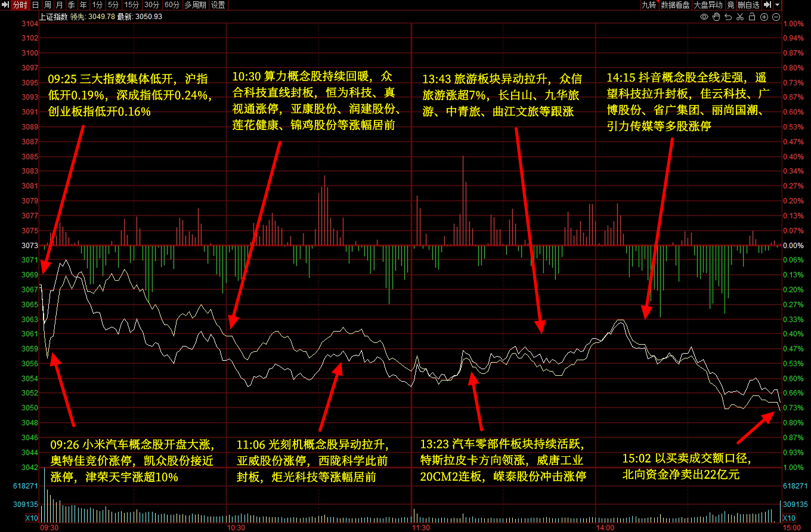Open the 设置 settings menu
Viewport: 811px width, 532px height.
(x=218, y=5)
